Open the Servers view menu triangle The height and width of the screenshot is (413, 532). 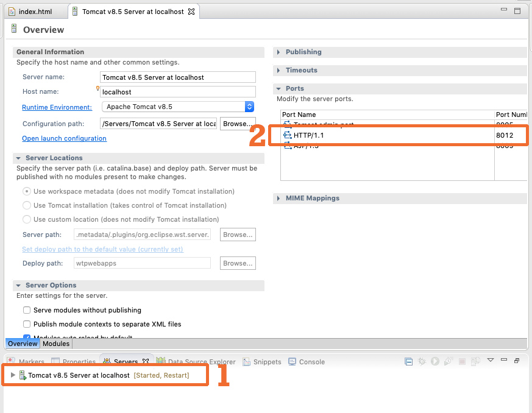click(x=491, y=360)
